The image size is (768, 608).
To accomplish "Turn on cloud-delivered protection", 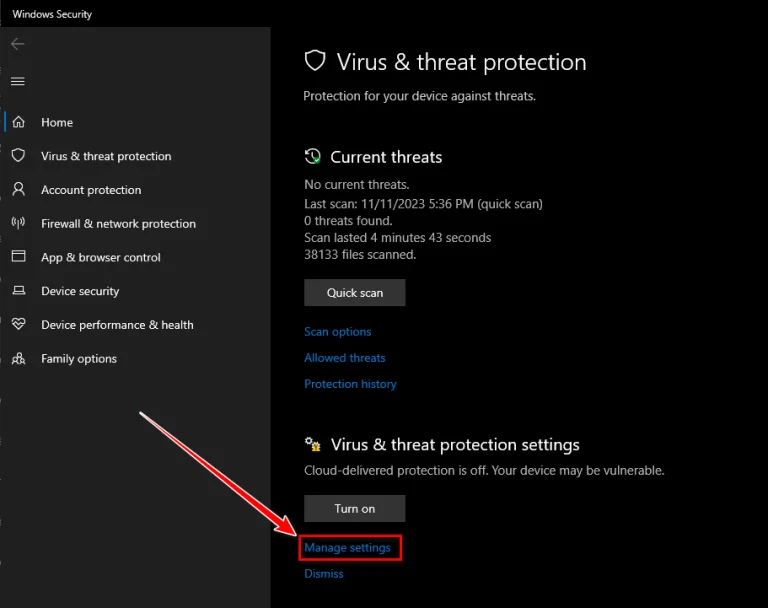I will click(x=354, y=508).
